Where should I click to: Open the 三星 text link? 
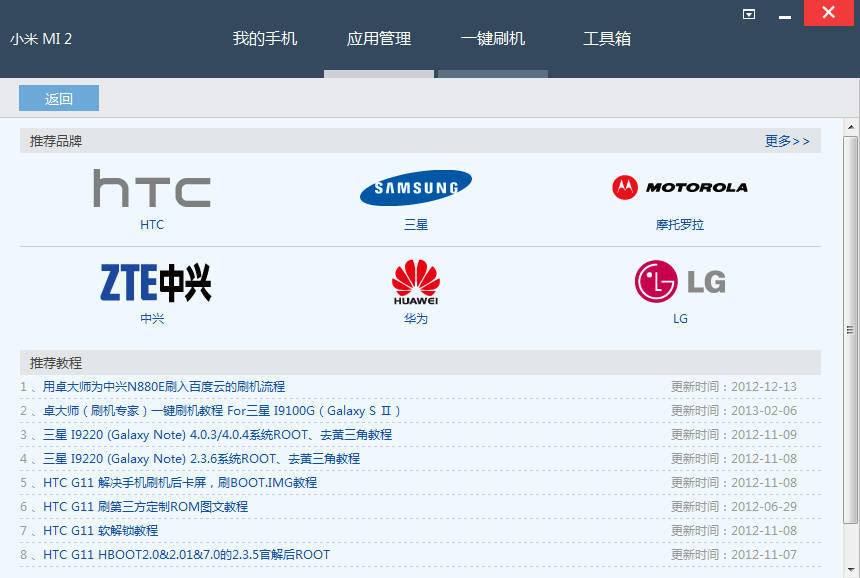(416, 224)
